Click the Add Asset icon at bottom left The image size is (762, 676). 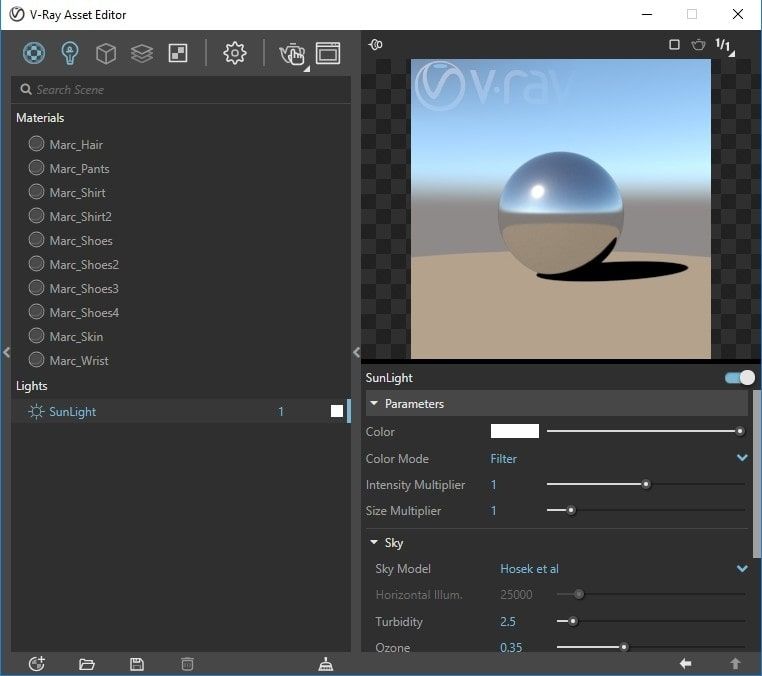tap(37, 663)
